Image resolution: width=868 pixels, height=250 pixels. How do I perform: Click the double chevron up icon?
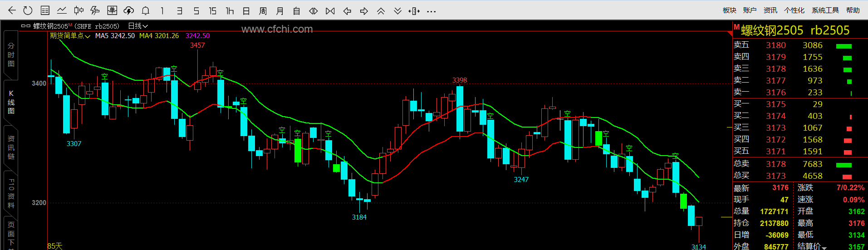381,10
